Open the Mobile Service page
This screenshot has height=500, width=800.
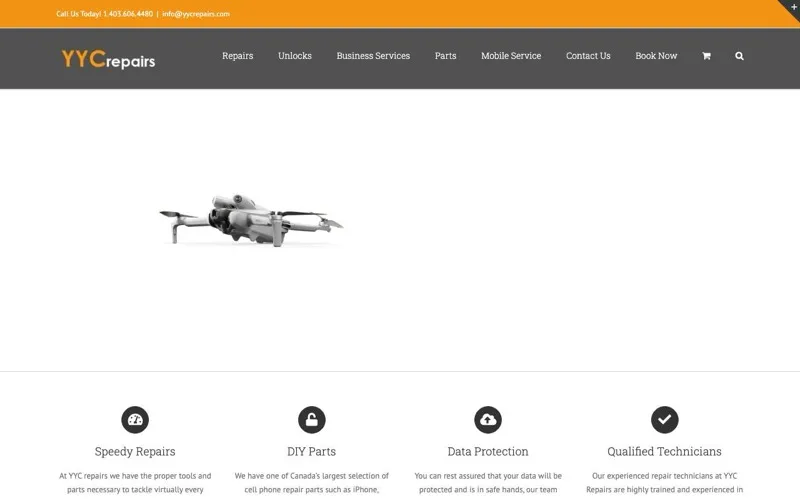tap(511, 56)
